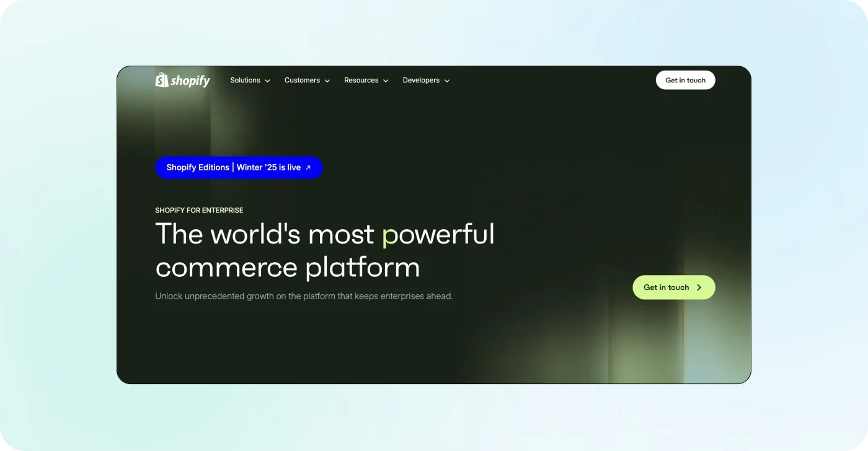Open the Resources menu item
The width and height of the screenshot is (868, 451).
point(361,80)
